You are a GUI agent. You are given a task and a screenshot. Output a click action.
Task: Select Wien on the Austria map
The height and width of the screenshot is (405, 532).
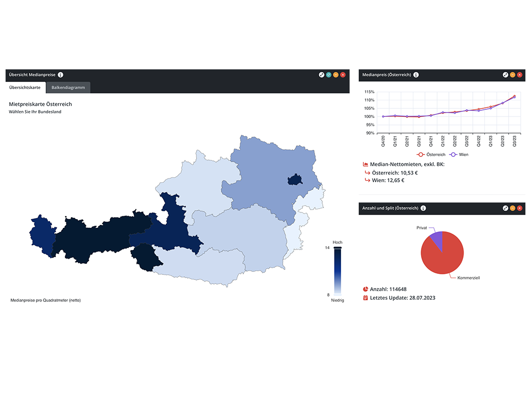(294, 180)
